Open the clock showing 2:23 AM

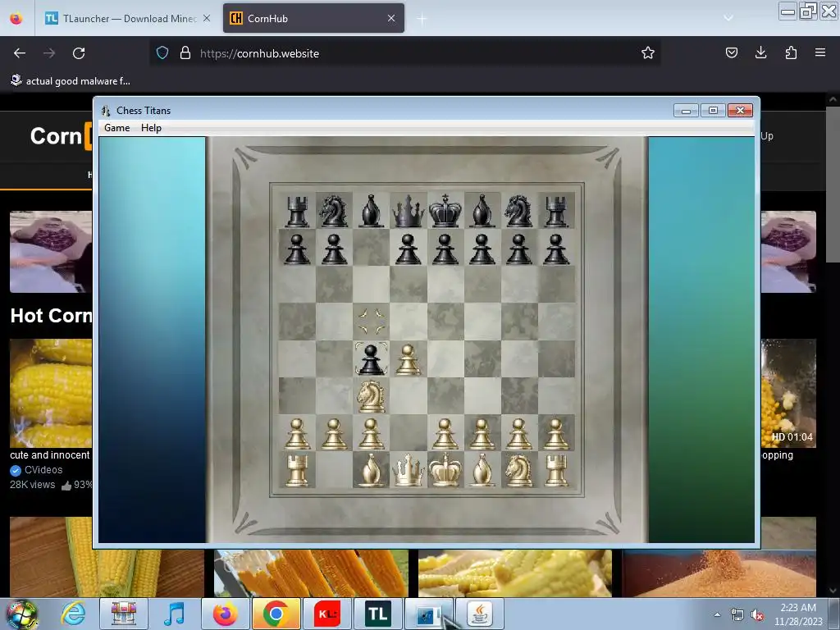pos(798,614)
